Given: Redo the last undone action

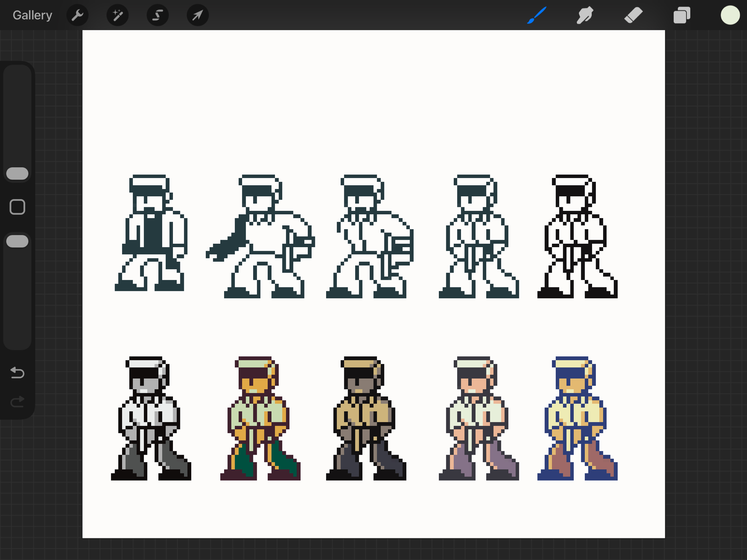Looking at the screenshot, I should pos(18,402).
